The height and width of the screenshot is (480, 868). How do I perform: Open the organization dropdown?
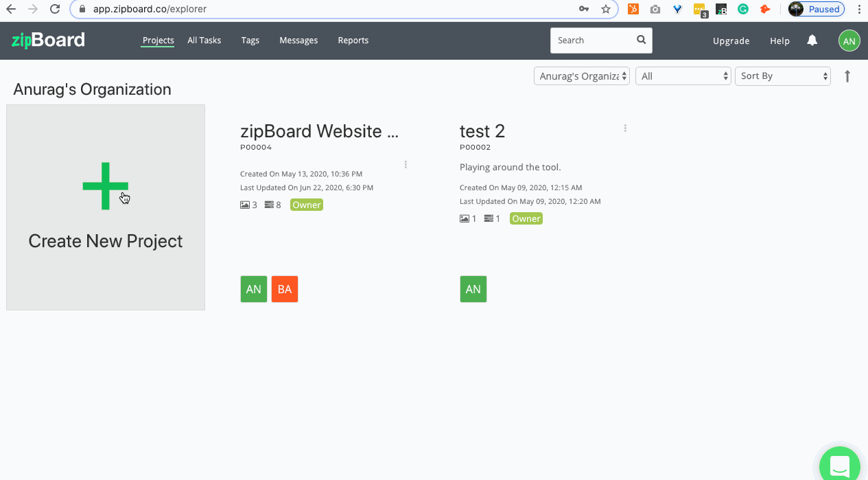pyautogui.click(x=582, y=76)
